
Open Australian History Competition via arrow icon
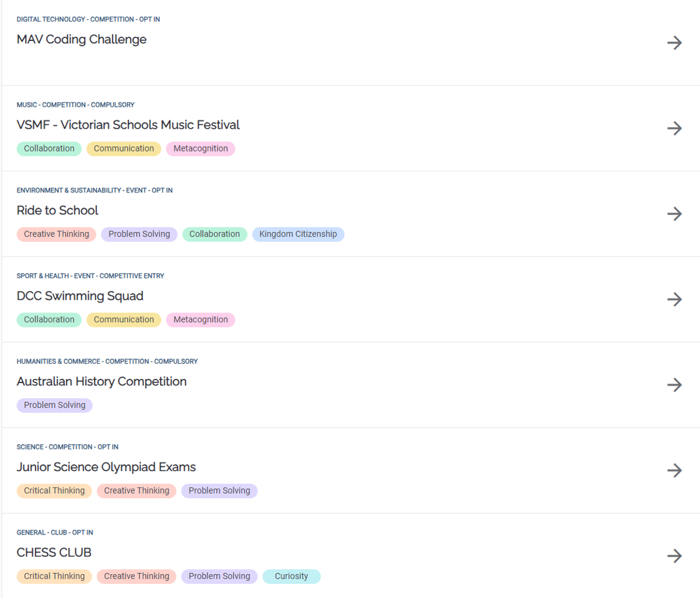tap(674, 385)
